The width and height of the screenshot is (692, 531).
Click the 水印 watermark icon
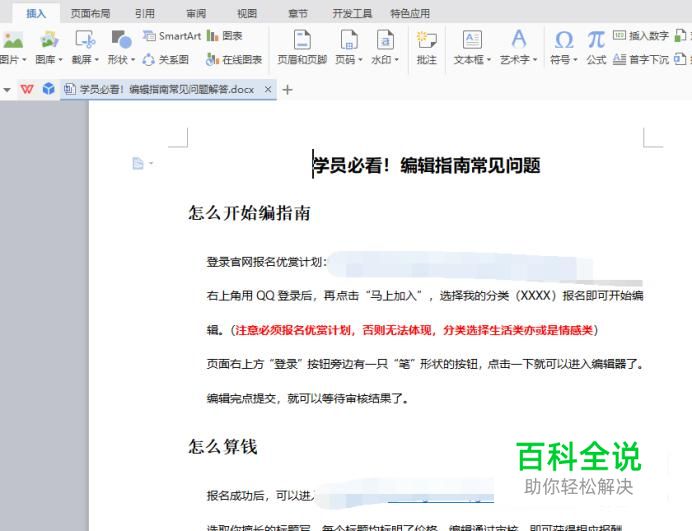click(385, 40)
